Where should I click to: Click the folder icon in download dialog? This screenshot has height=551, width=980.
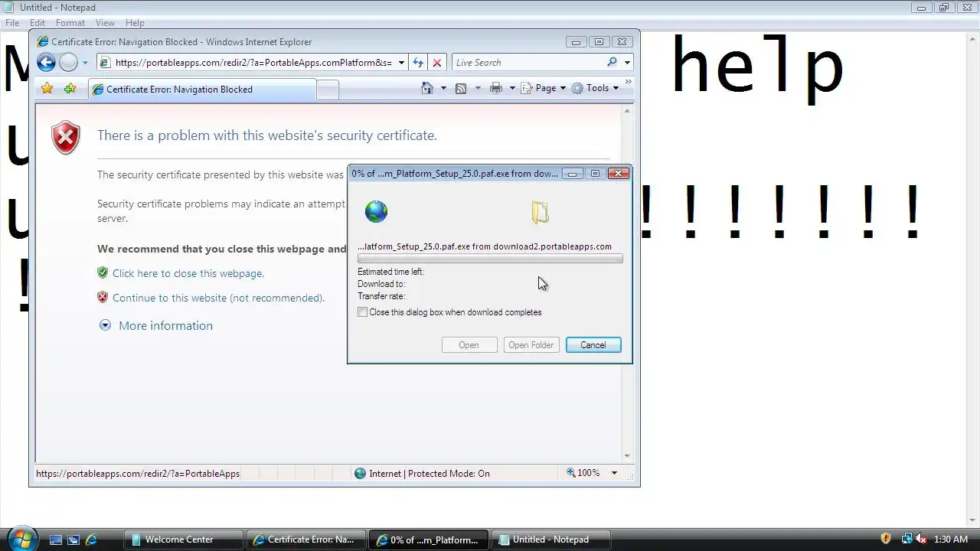[540, 212]
